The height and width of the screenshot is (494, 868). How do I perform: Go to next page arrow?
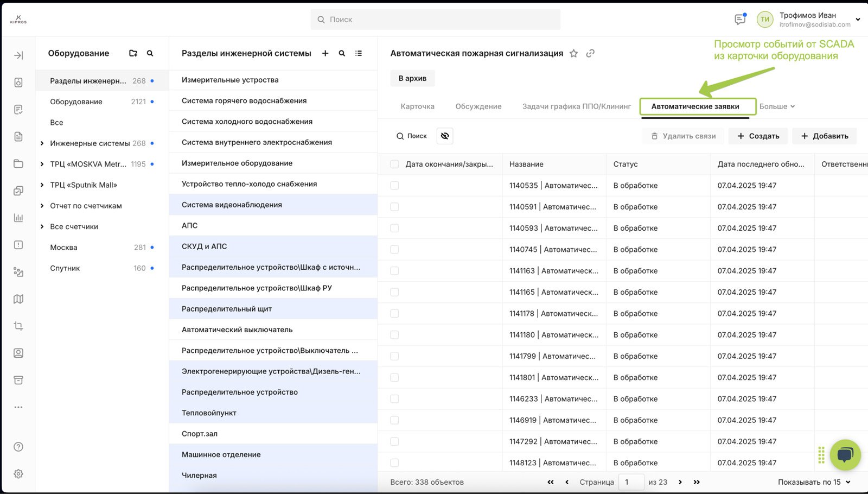coord(680,482)
